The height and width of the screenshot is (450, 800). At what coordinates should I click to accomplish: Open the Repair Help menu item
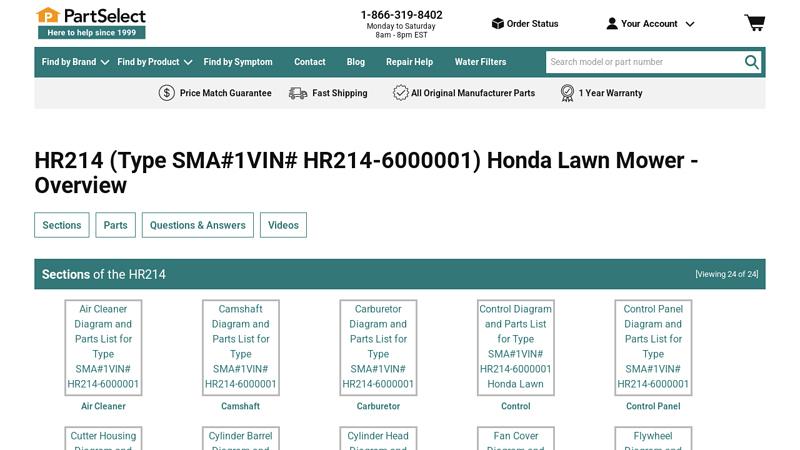(409, 62)
